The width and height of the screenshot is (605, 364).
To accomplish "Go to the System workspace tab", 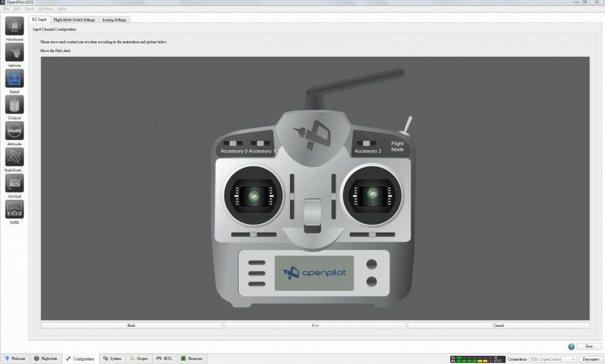I will tap(112, 359).
